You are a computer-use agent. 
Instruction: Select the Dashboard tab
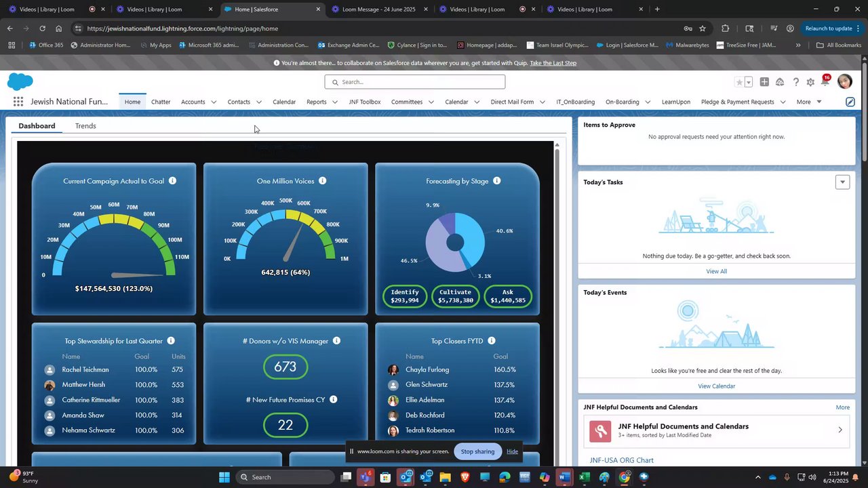[x=37, y=126]
